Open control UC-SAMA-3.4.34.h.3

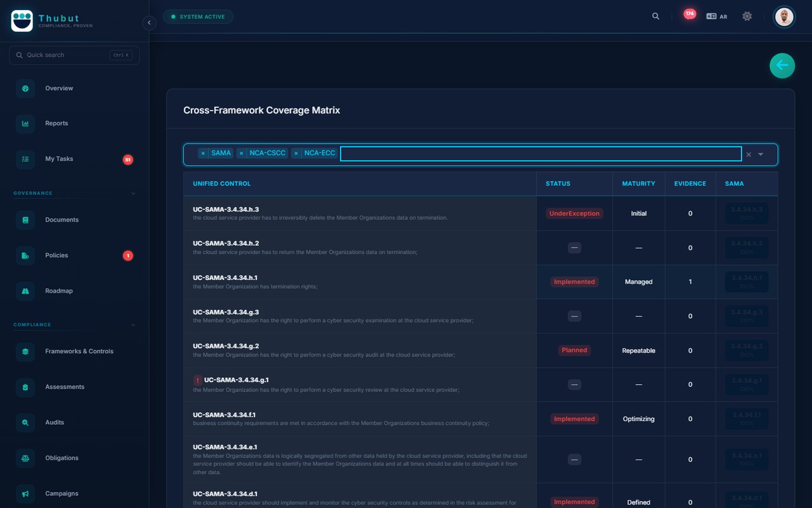pos(226,210)
